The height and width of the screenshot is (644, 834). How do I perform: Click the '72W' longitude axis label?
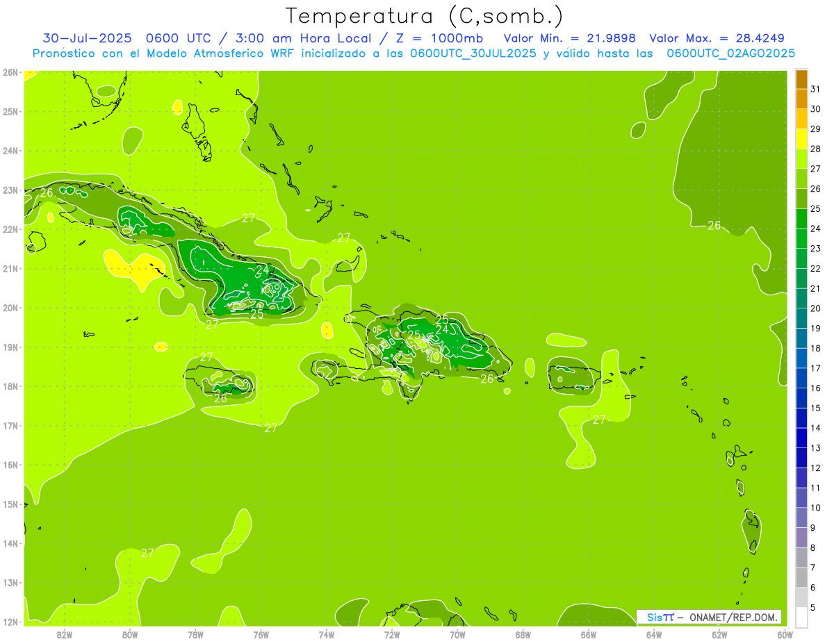[x=392, y=634]
